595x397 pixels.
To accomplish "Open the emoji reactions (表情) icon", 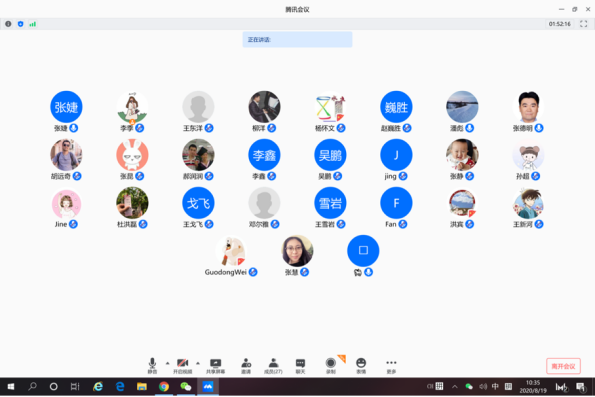I will pyautogui.click(x=361, y=365).
